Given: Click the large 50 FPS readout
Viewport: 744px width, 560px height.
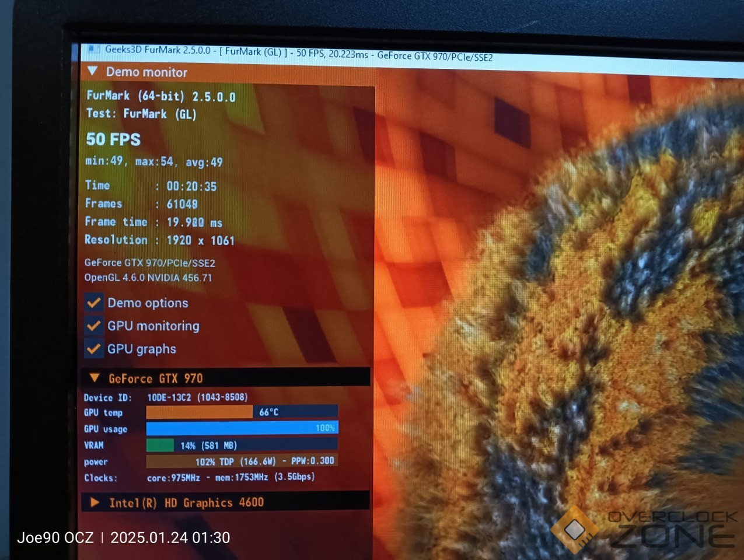Looking at the screenshot, I should [113, 139].
